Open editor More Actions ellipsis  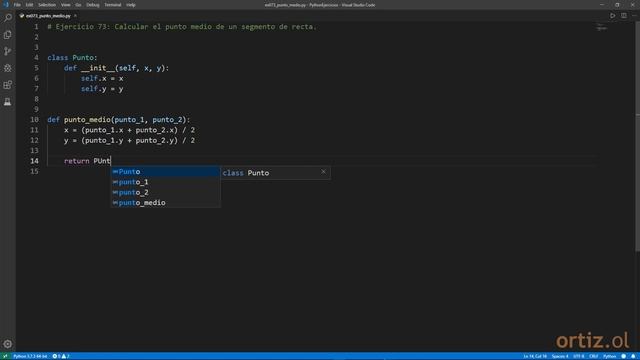coord(634,16)
